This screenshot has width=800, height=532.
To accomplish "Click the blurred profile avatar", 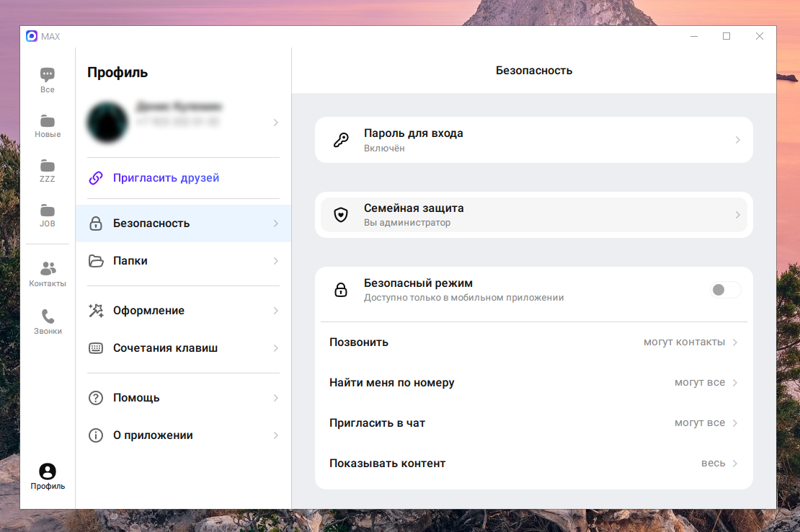I will (108, 122).
